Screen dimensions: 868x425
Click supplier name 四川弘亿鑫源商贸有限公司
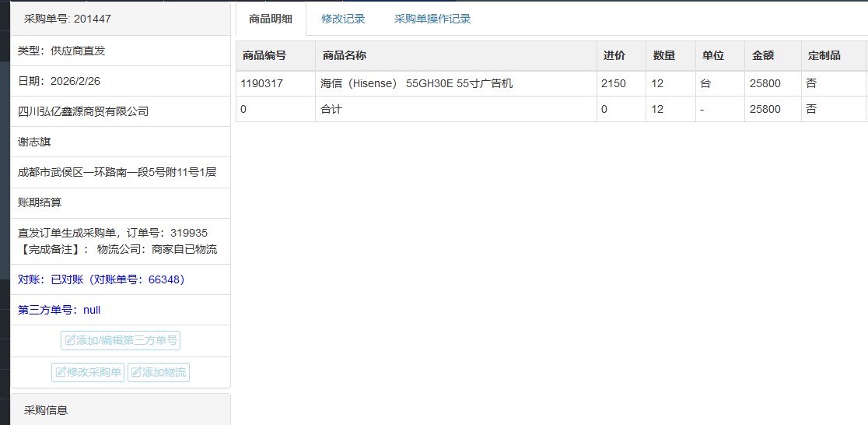[x=83, y=111]
